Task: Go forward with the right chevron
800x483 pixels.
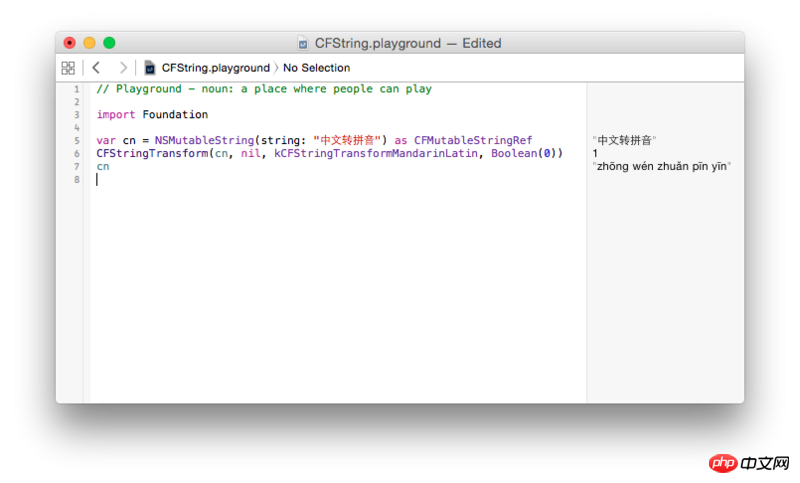Action: coord(123,68)
